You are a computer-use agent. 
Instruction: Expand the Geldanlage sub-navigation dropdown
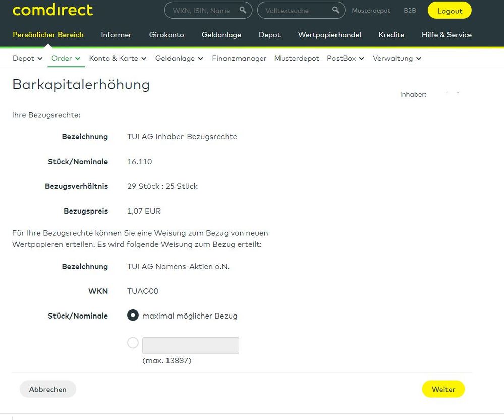click(179, 58)
